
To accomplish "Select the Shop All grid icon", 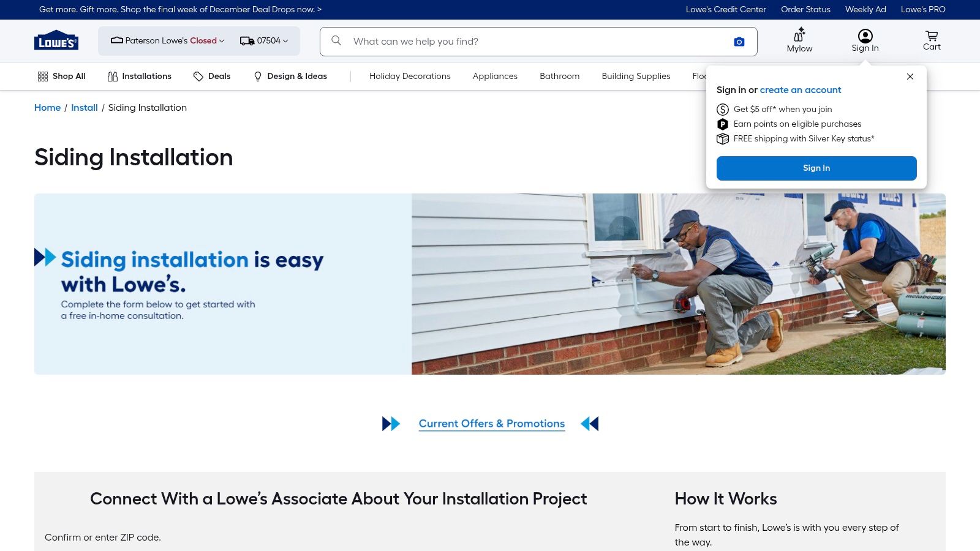I will point(42,76).
